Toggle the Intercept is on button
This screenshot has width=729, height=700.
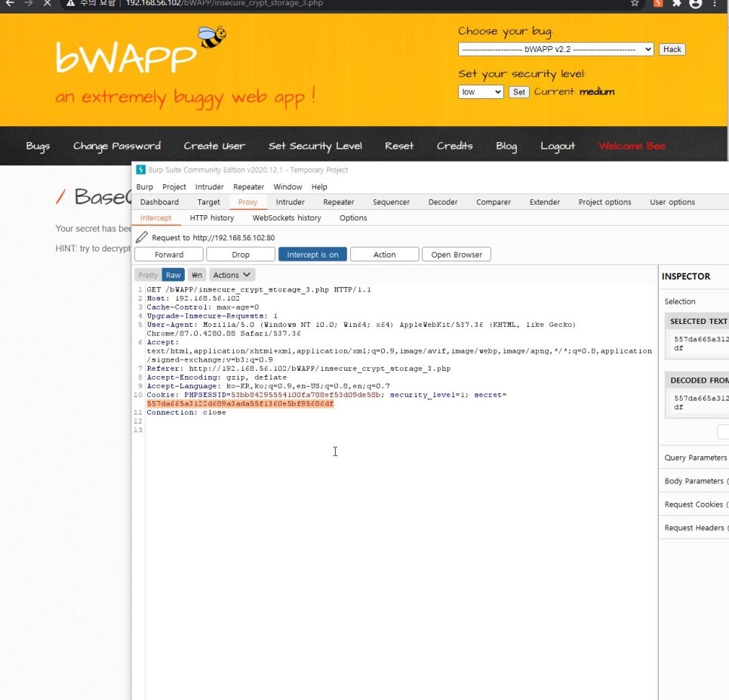pos(312,254)
